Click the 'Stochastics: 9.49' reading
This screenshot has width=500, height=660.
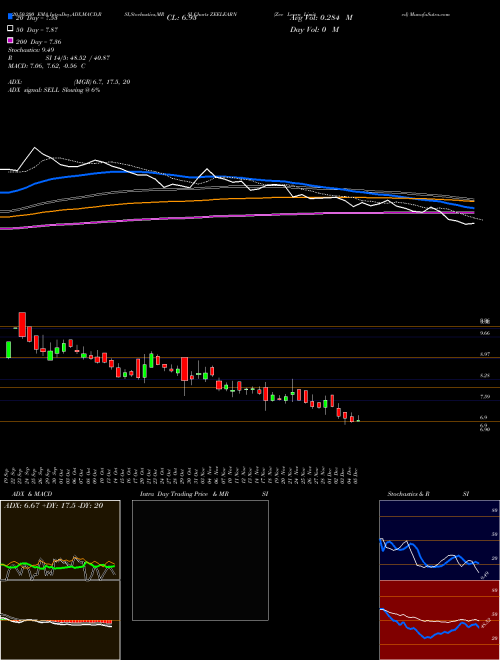(31, 50)
